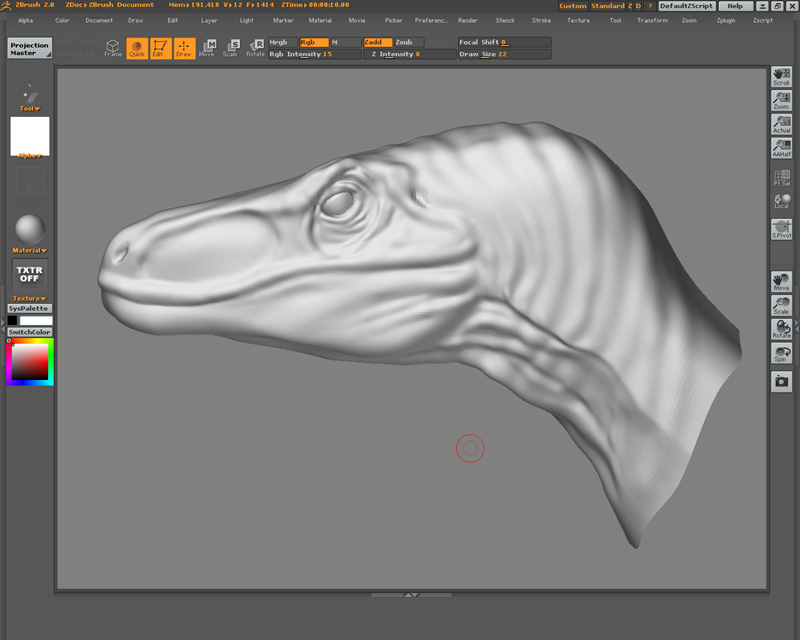Open the Alpha selector thumbnail
Image resolution: width=800 pixels, height=640 pixels.
tap(30, 137)
